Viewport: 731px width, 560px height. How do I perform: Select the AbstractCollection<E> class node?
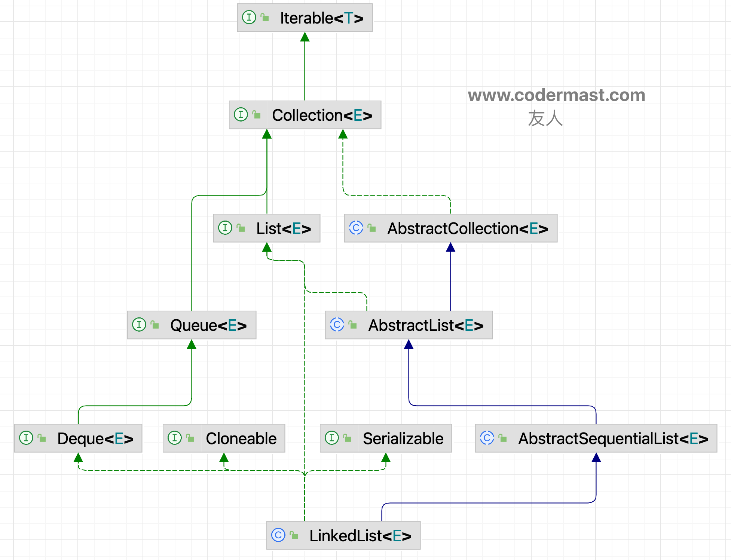pos(467,228)
